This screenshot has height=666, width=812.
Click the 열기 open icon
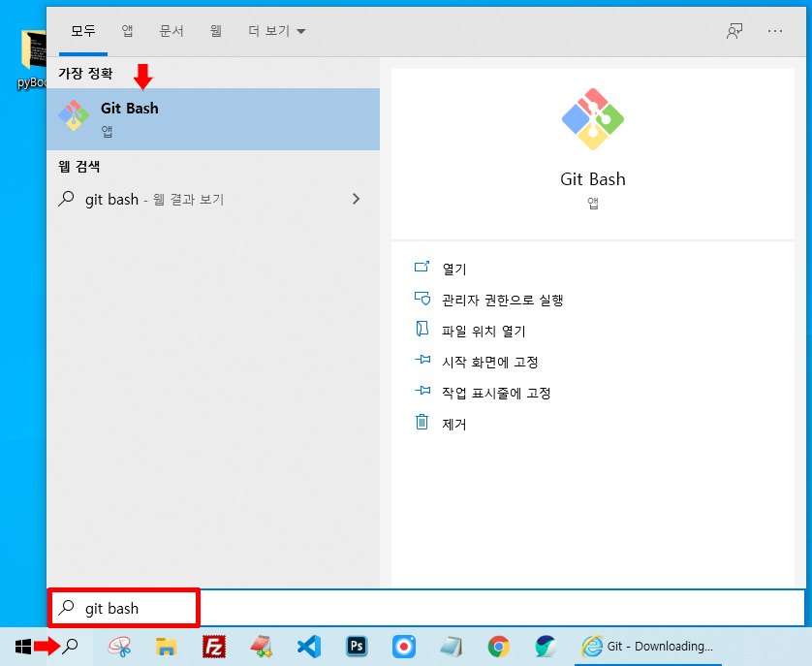(x=422, y=267)
